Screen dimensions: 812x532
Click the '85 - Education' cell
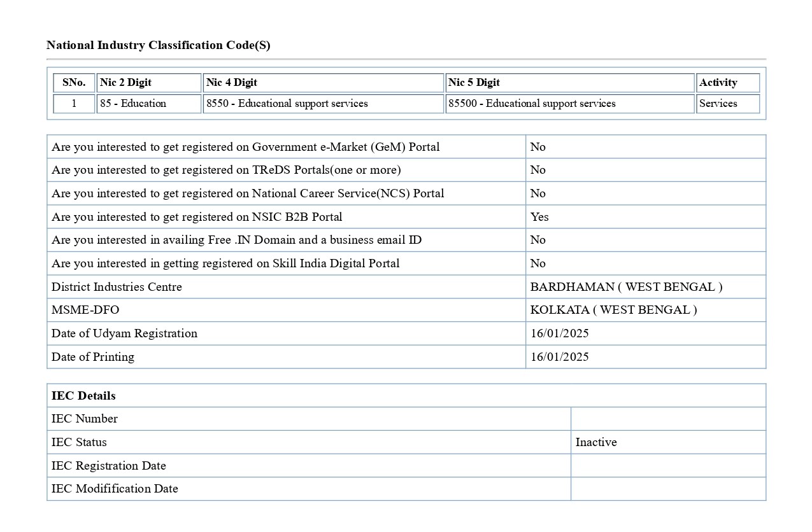tap(133, 104)
